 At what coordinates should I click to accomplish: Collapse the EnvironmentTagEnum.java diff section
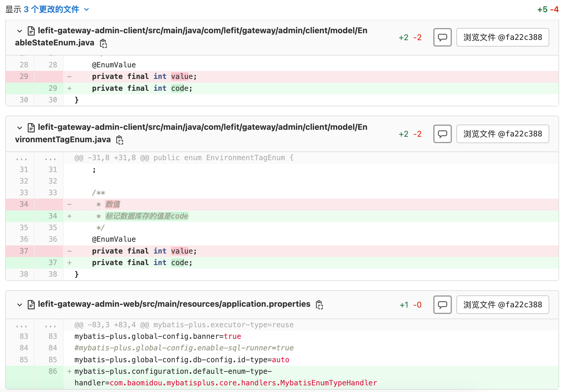point(19,127)
